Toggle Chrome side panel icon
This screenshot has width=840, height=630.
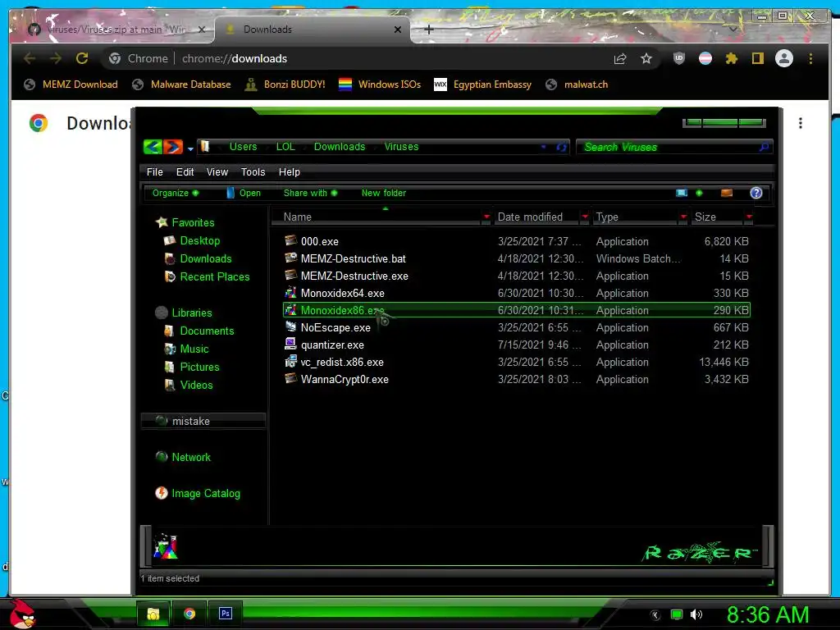coord(757,58)
